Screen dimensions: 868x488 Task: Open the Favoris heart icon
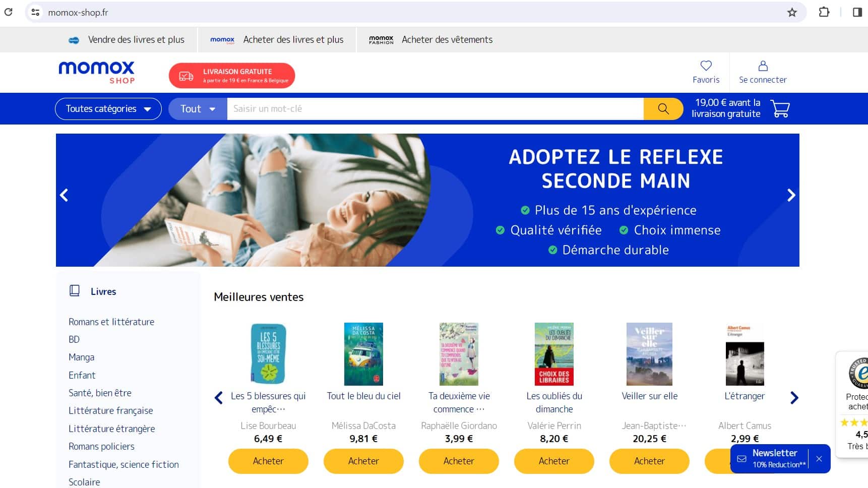tap(706, 66)
